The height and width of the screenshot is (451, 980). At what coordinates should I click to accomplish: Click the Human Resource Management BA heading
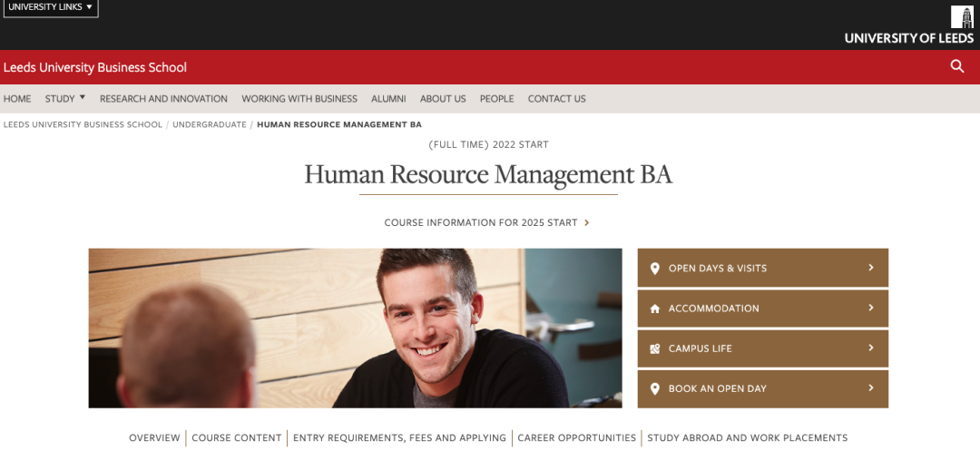pyautogui.click(x=488, y=174)
